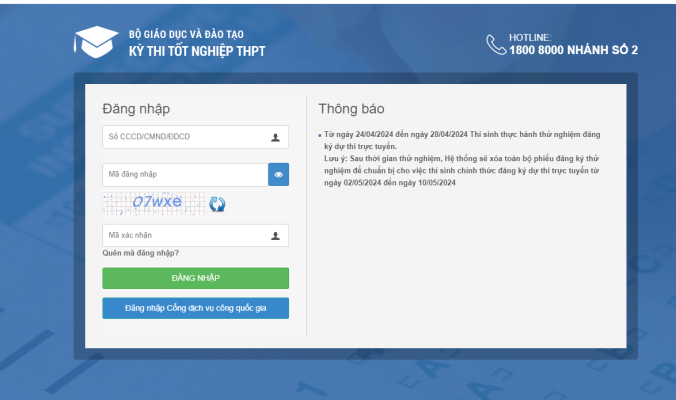Click the captcha image showing O7wxe
Screen dimensions: 676x400
(155, 203)
